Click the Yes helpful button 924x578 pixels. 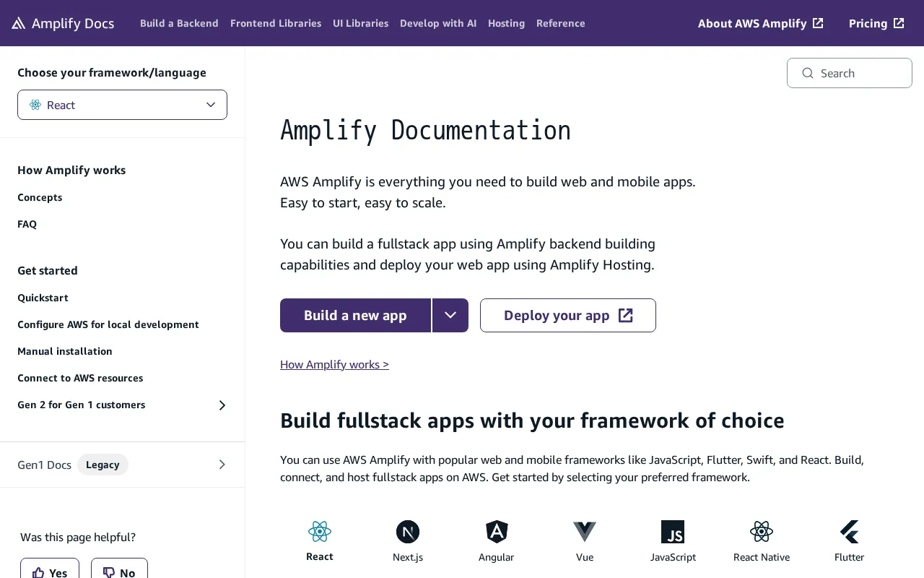(x=50, y=569)
